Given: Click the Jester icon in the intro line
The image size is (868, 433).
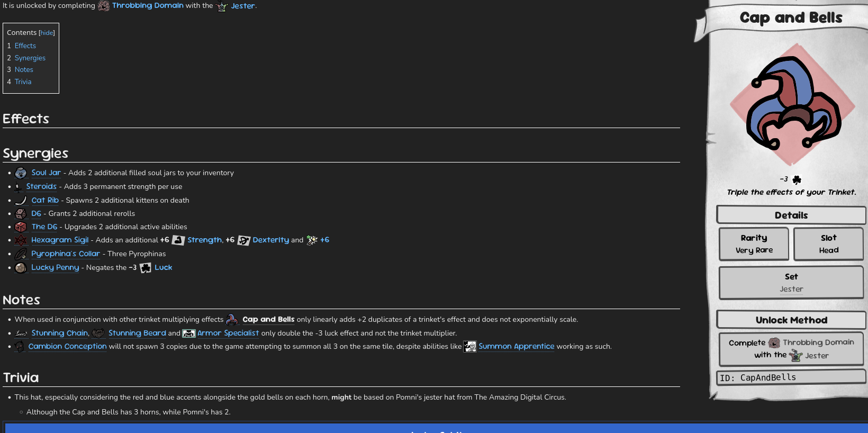Looking at the screenshot, I should point(222,6).
